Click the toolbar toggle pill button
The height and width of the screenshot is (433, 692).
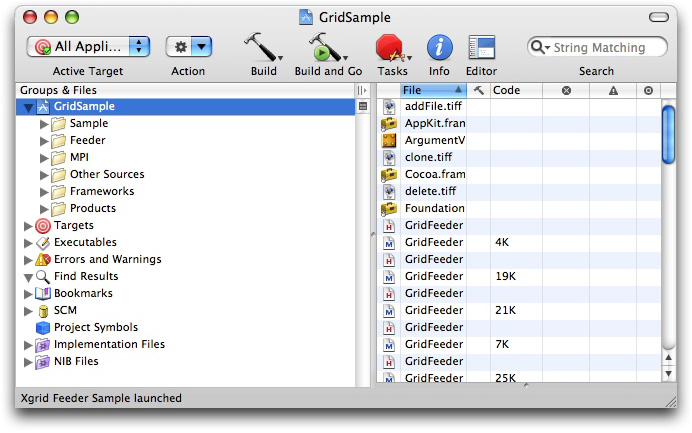click(x=658, y=17)
